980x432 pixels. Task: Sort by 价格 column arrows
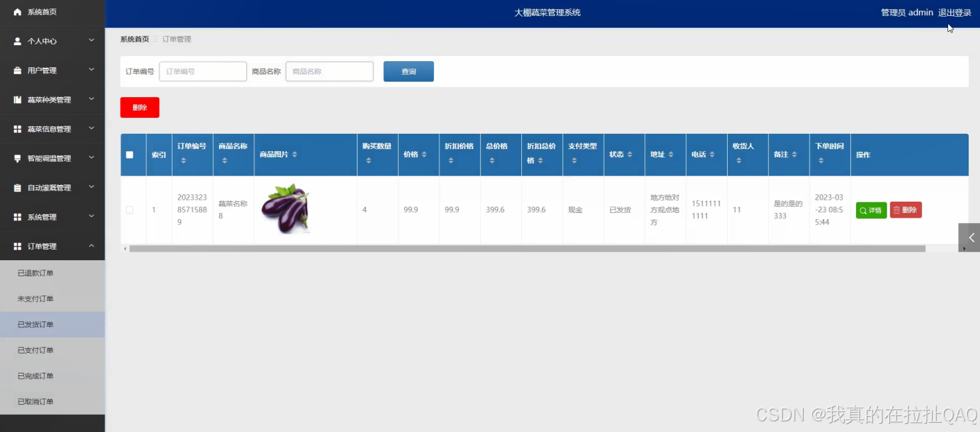[424, 154]
